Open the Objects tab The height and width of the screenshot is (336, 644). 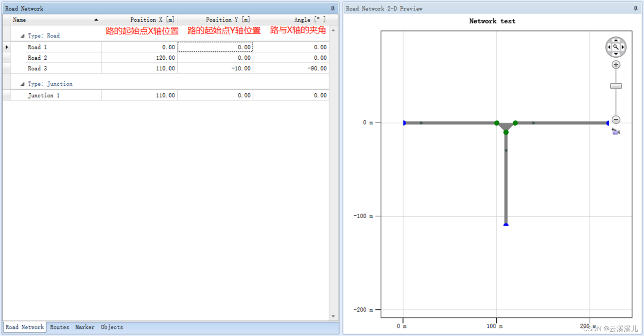[112, 327]
